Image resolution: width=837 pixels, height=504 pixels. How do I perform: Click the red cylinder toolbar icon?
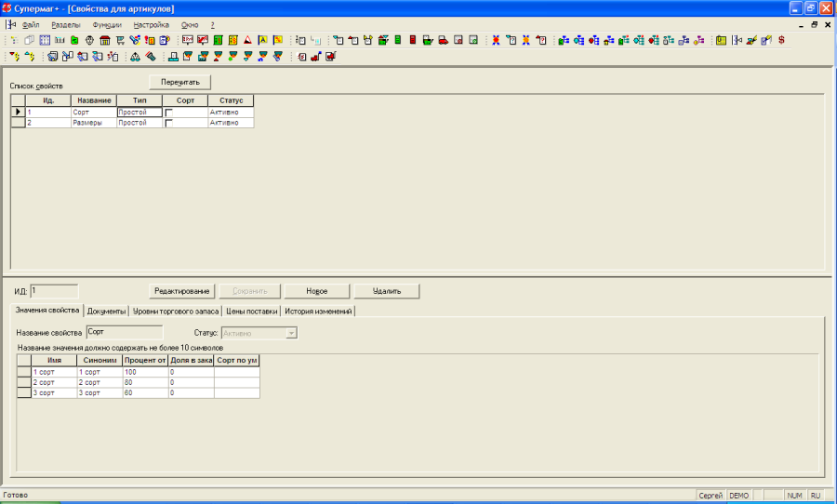click(x=413, y=40)
